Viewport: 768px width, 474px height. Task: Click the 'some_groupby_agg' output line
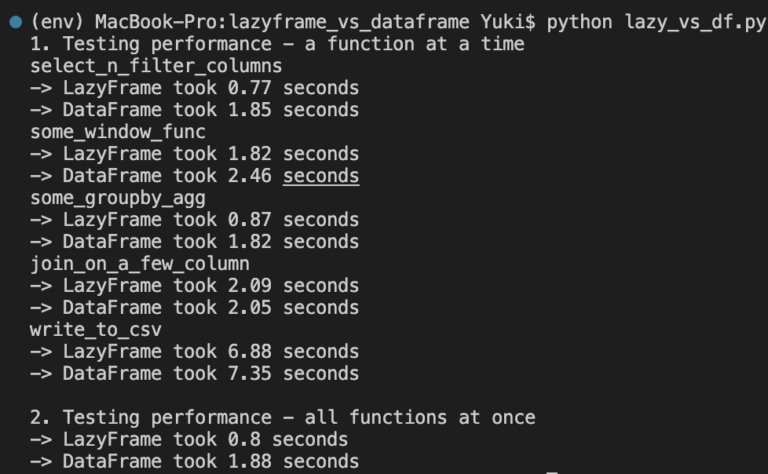[x=118, y=198]
